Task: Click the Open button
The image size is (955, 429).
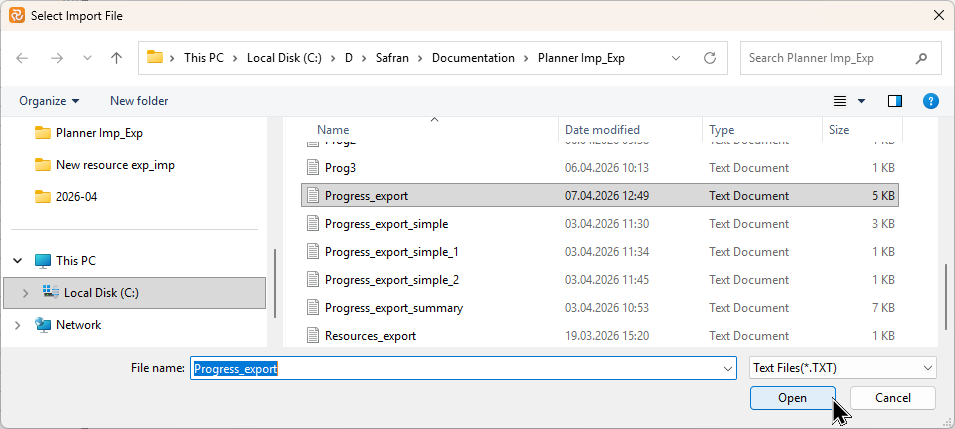Action: point(792,398)
